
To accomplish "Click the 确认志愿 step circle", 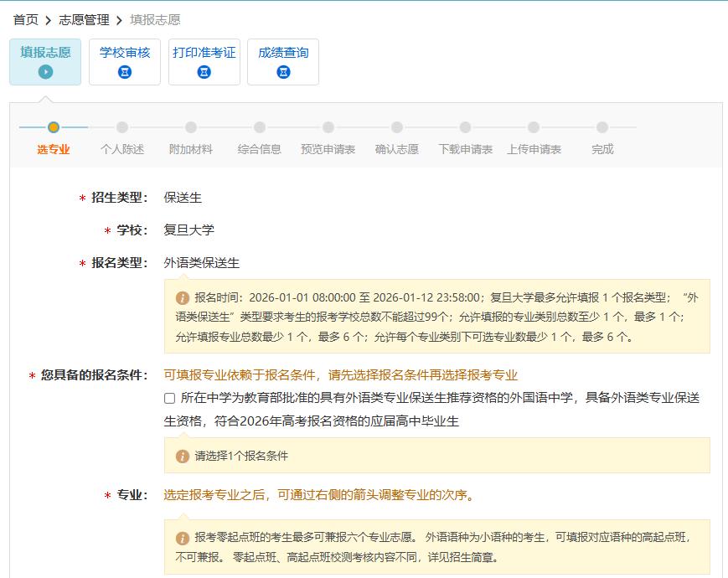I will (395, 128).
